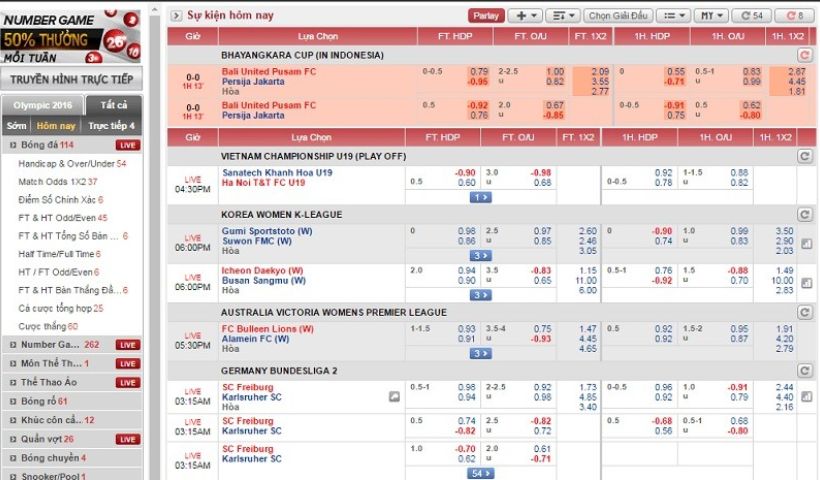
Task: Collapse the events panel arrow beside Sự kiện hôm nay
Action: coord(176,16)
